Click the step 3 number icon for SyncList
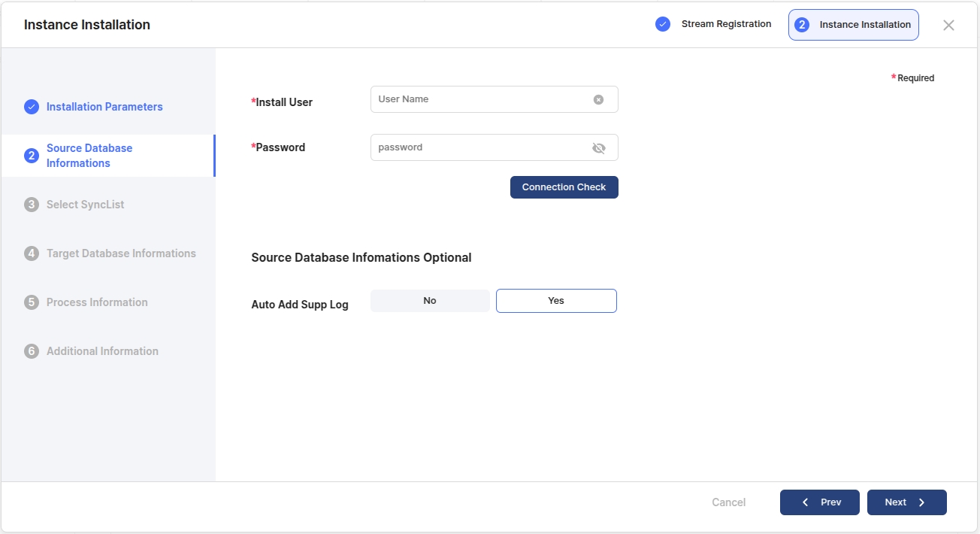980x534 pixels. tap(32, 205)
